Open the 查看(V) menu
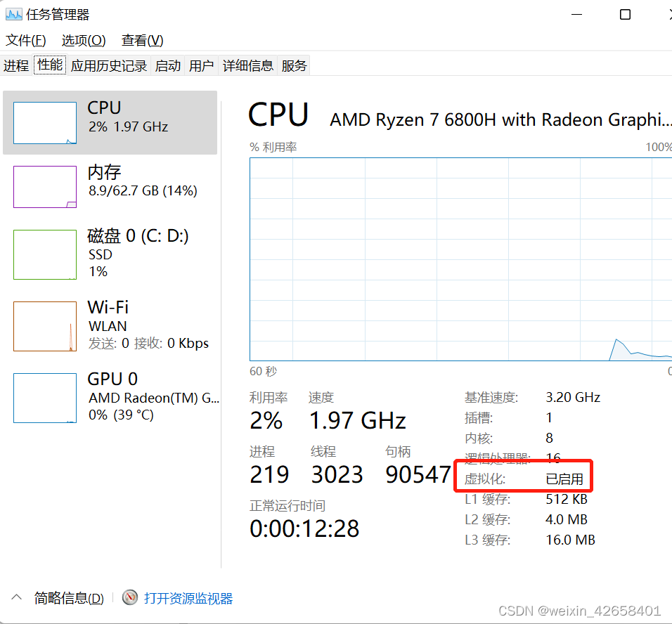 (142, 40)
